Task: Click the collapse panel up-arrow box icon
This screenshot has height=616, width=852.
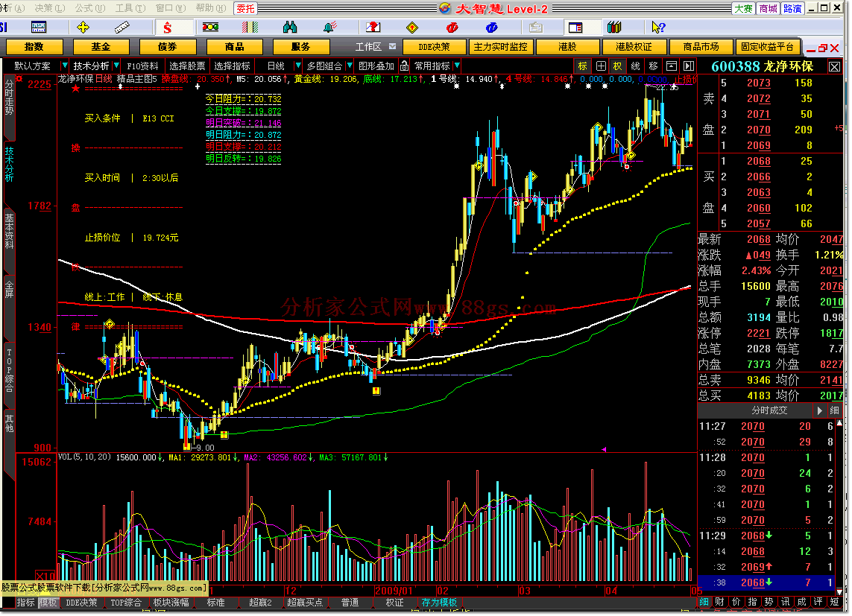Action: 672,66
